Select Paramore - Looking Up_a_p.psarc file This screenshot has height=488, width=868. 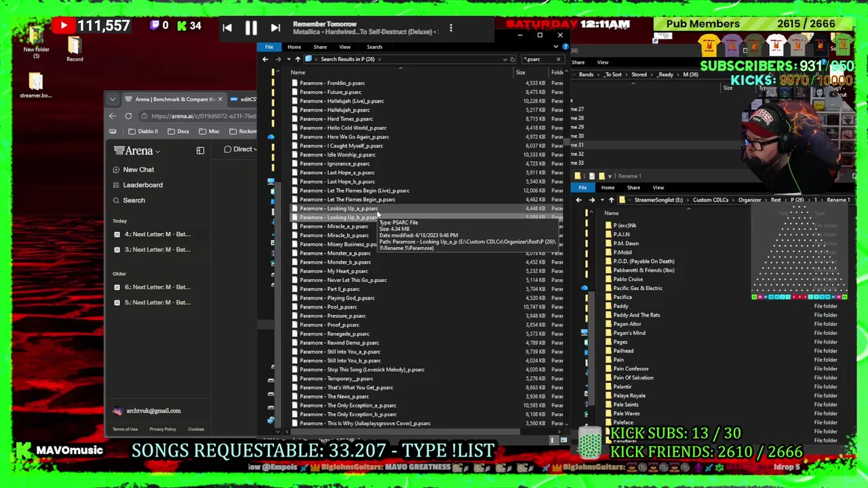coord(339,208)
